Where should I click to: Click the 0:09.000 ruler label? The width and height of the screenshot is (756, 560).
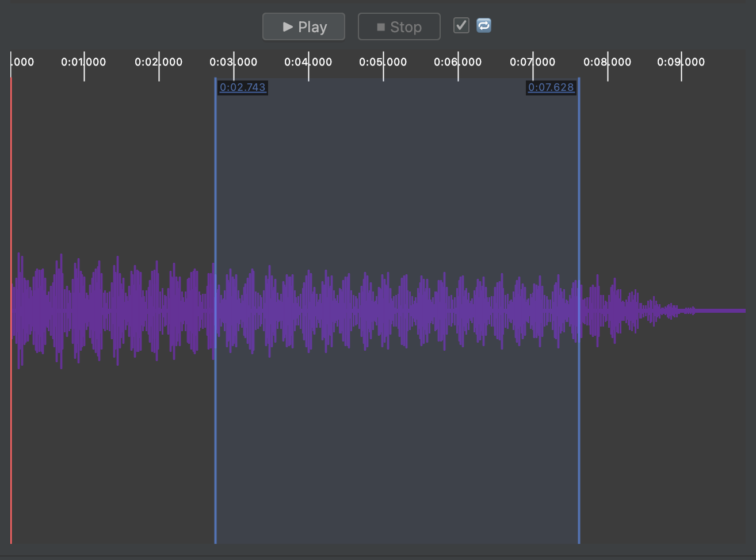(x=681, y=62)
